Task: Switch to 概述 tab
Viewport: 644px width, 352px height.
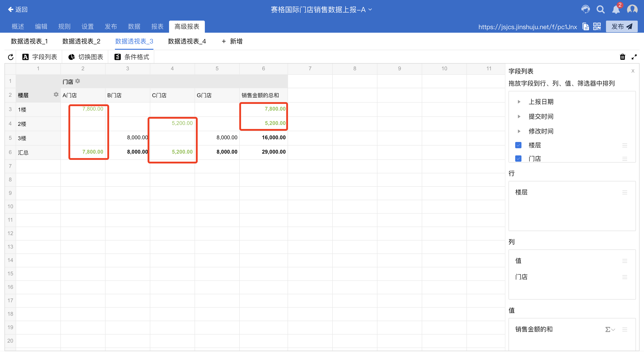Action: (18, 27)
